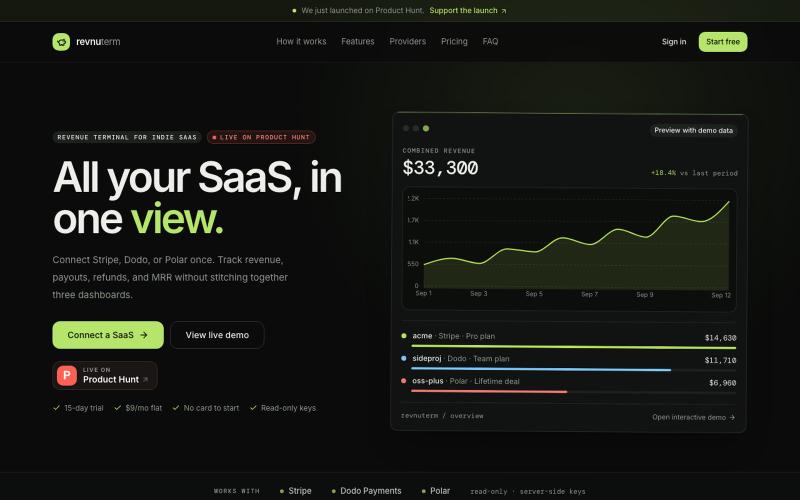The height and width of the screenshot is (500, 800).
Task: Click the green dot next to acme
Action: [404, 336]
